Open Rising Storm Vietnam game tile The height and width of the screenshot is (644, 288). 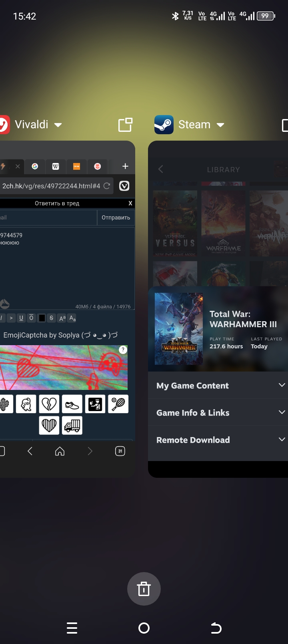pyautogui.click(x=269, y=223)
